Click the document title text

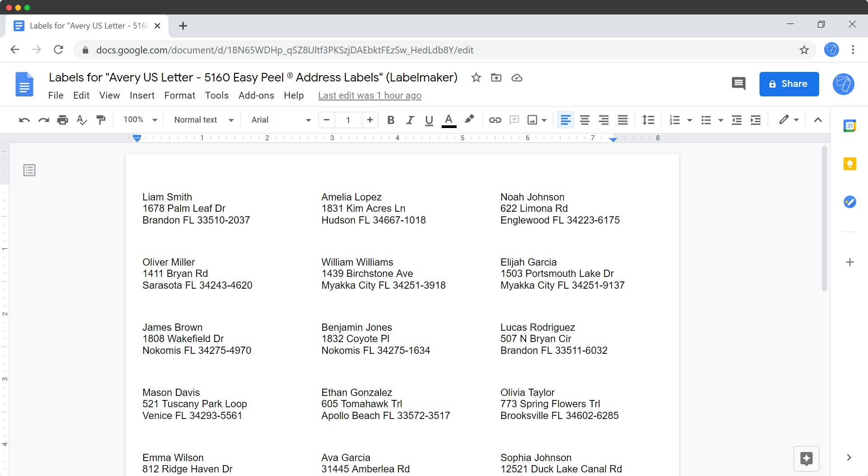click(x=253, y=77)
